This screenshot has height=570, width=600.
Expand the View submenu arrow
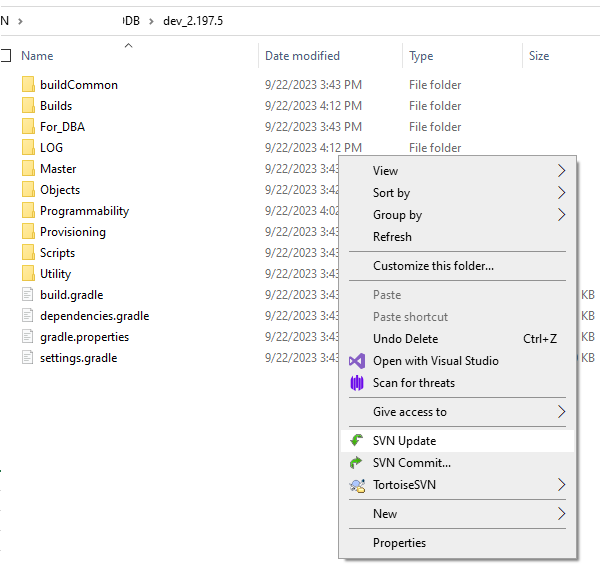tap(561, 171)
